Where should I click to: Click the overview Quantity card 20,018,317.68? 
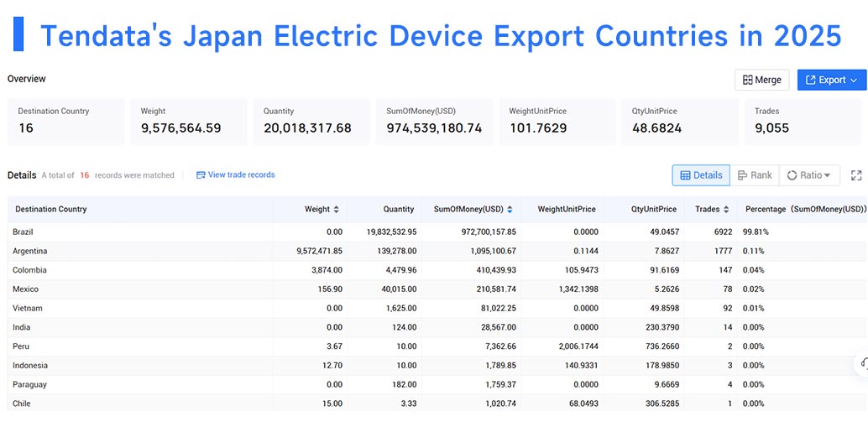click(311, 122)
